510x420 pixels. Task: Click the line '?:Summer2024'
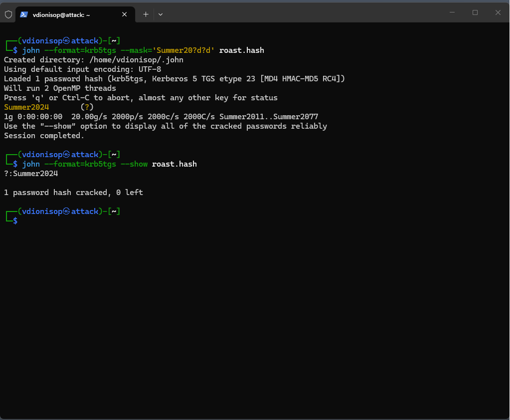[31, 174]
